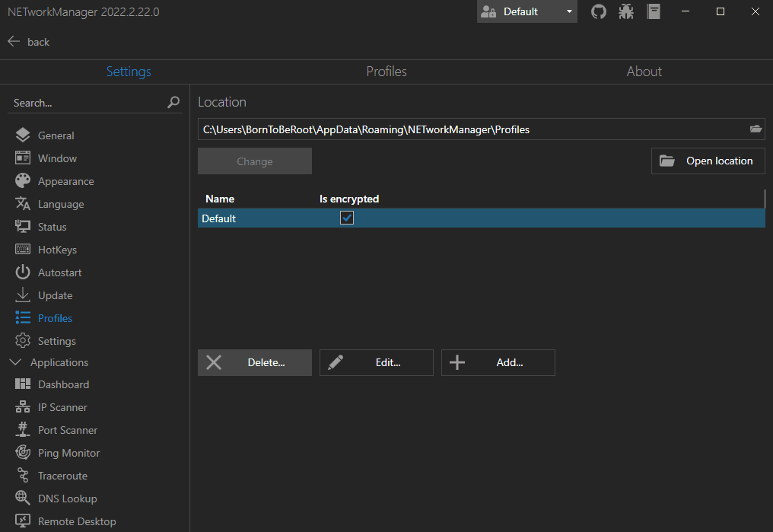The height and width of the screenshot is (532, 773).
Task: Click the Traceroute path icon
Action: pos(23,476)
